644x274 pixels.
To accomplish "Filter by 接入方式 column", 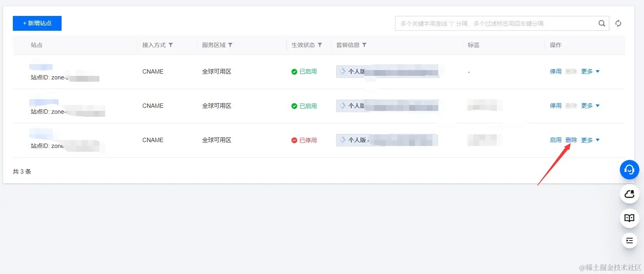I will (x=171, y=45).
